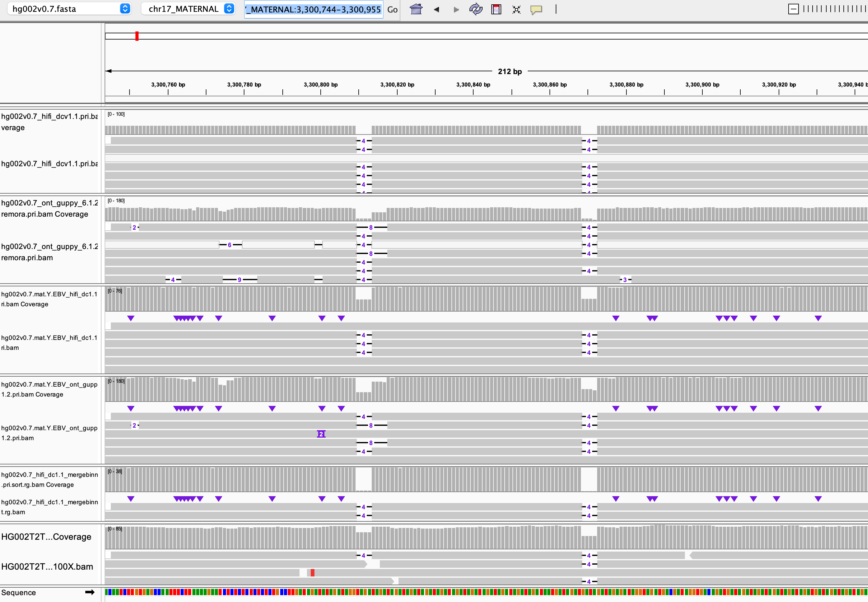Refresh tracks using the reload icon
868x602 pixels.
(475, 9)
